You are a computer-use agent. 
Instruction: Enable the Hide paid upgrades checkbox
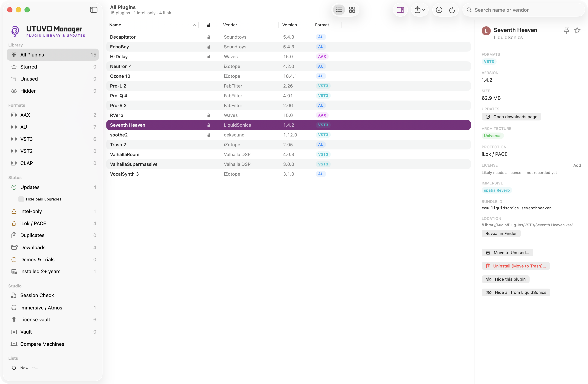tap(21, 199)
